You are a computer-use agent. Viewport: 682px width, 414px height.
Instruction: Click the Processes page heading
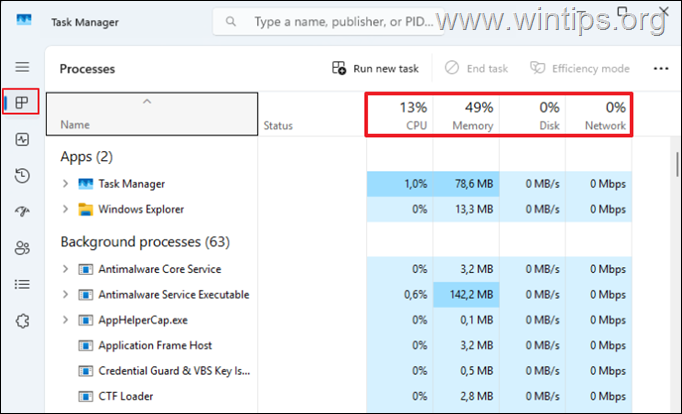coord(87,69)
